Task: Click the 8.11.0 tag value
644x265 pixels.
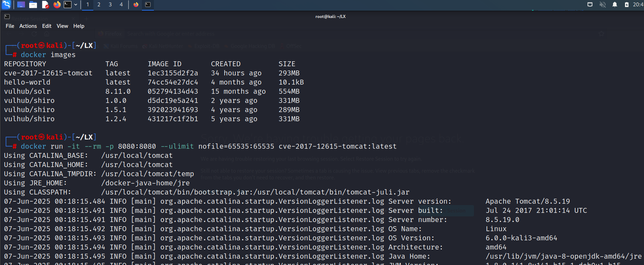Action: (118, 91)
